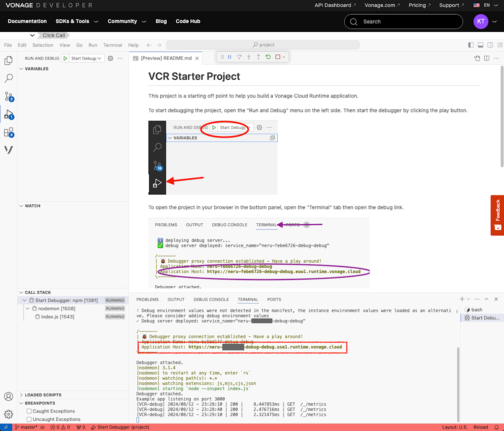Open Run and Debug more actions menu
Screen dimensions: 504x431
pos(120,58)
